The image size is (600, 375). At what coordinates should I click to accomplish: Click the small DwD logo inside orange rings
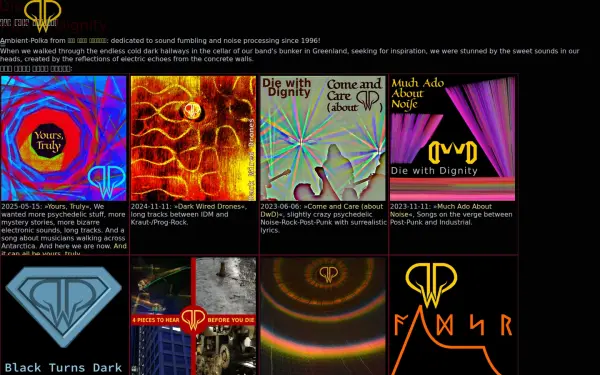coord(329,274)
